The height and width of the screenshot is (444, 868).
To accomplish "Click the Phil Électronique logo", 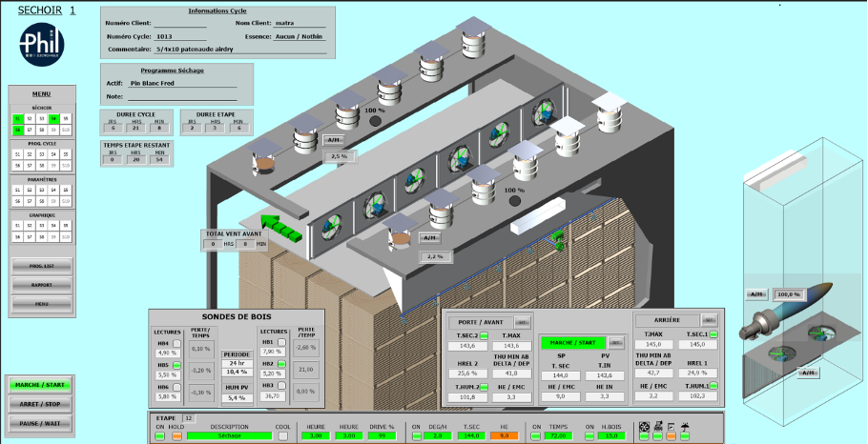I will (42, 44).
